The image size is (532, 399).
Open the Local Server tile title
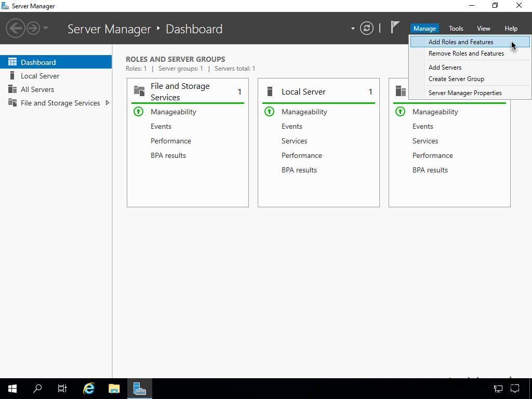[303, 91]
